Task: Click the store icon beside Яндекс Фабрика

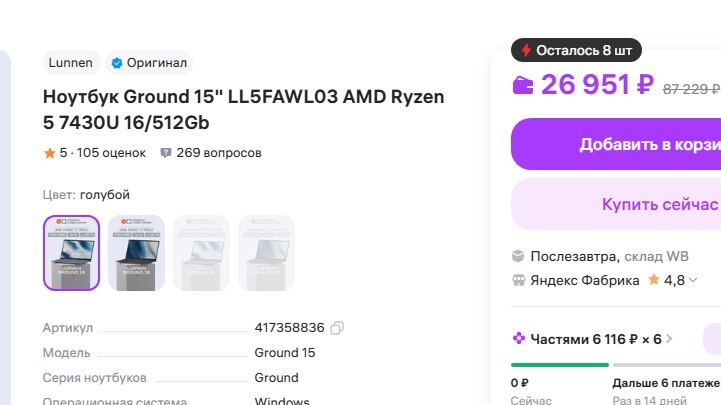Action: (x=518, y=280)
